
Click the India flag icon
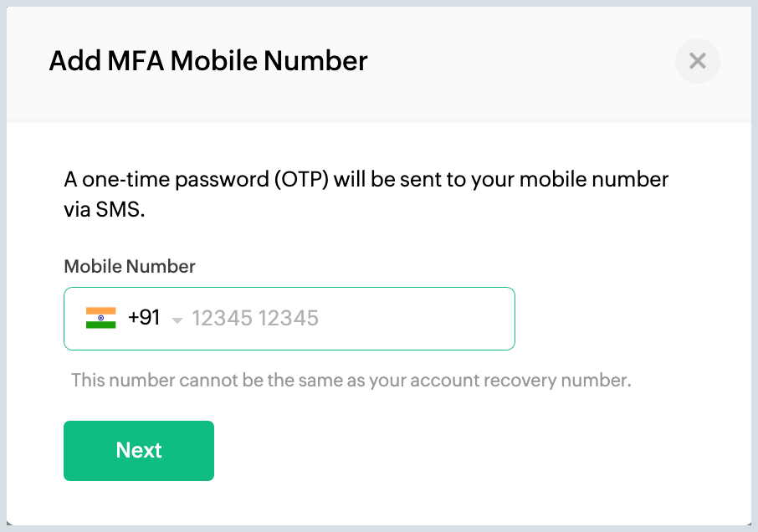coord(100,318)
